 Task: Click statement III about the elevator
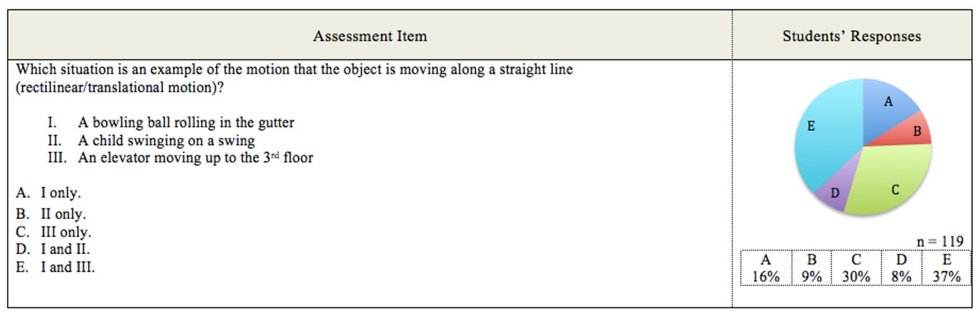[x=195, y=157]
